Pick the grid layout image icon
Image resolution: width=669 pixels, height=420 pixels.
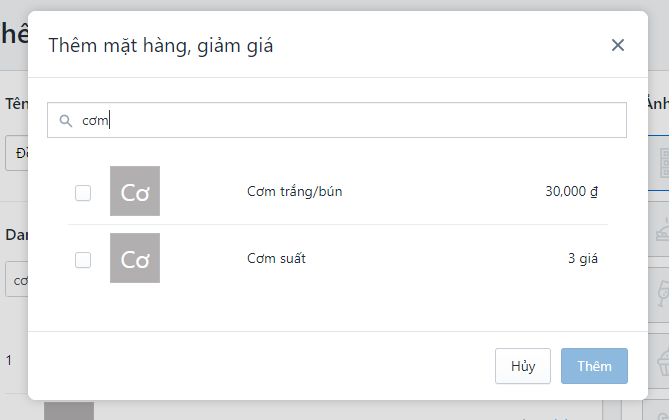pos(664,163)
